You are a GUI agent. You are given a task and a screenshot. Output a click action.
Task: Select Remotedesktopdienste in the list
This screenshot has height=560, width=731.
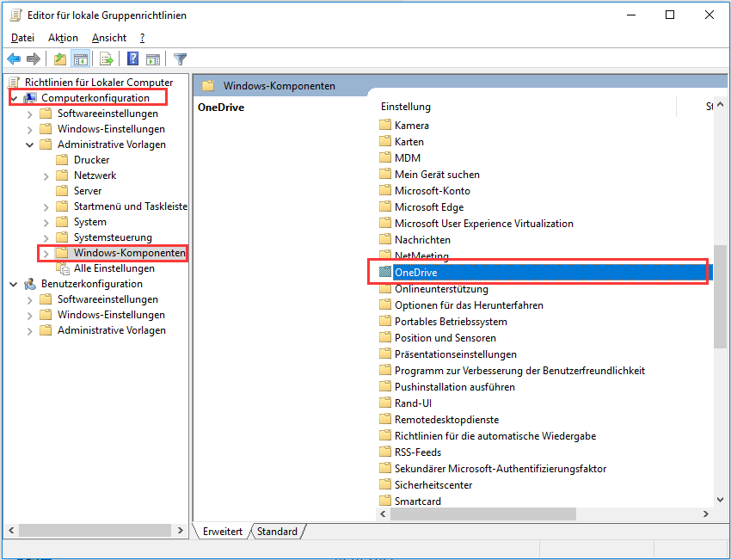(446, 419)
